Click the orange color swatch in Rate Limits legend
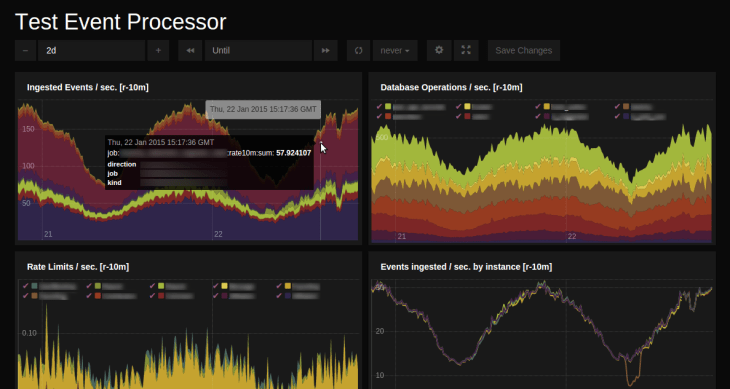730x389 pixels. pyautogui.click(x=98, y=295)
